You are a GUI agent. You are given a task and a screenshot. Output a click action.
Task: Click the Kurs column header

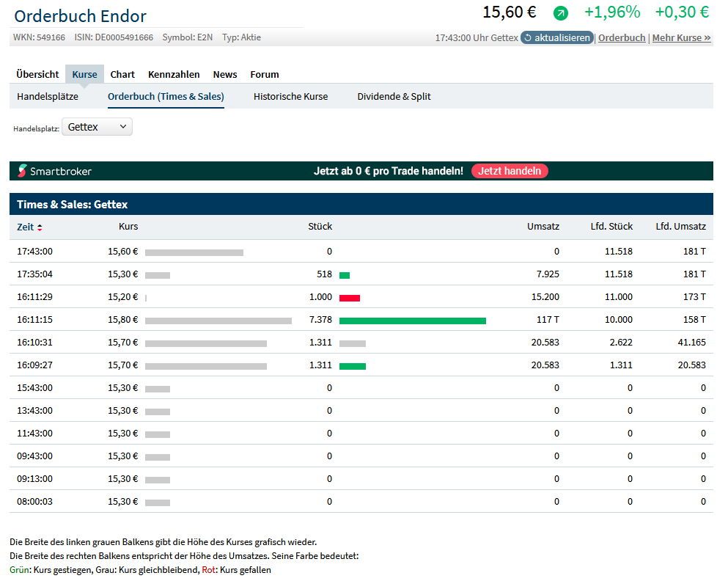pyautogui.click(x=128, y=227)
